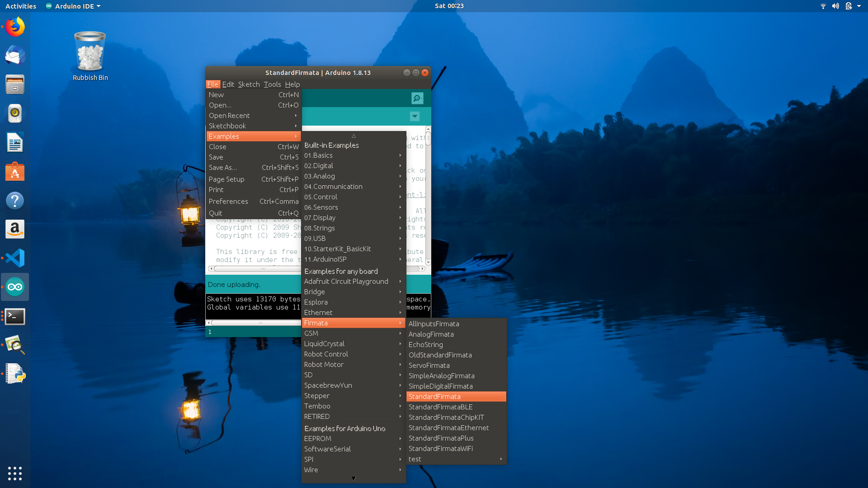Open the tab options dropdown arrow
This screenshot has height=488, width=868.
(x=415, y=117)
